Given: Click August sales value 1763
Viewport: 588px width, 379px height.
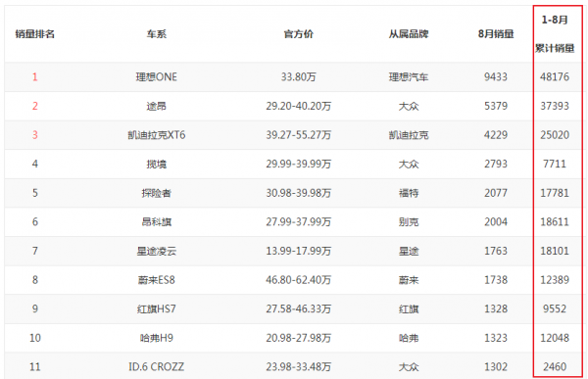Looking at the screenshot, I should (496, 251).
